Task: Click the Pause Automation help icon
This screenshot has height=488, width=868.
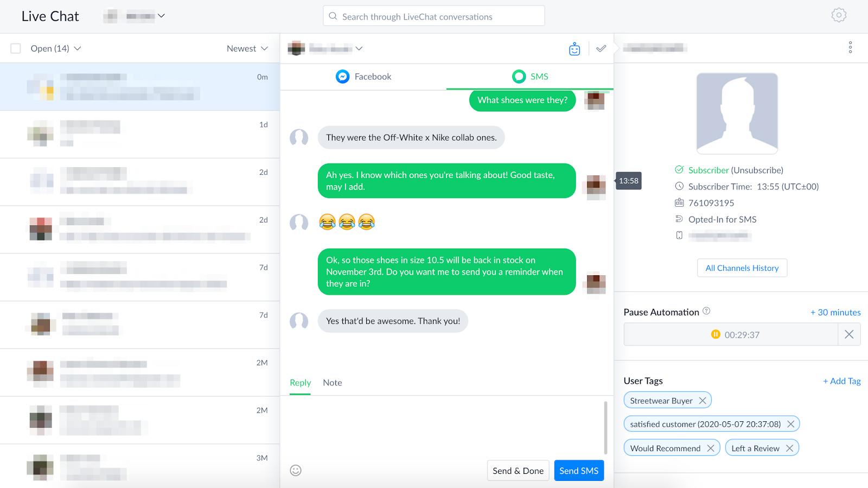Action: pos(706,311)
